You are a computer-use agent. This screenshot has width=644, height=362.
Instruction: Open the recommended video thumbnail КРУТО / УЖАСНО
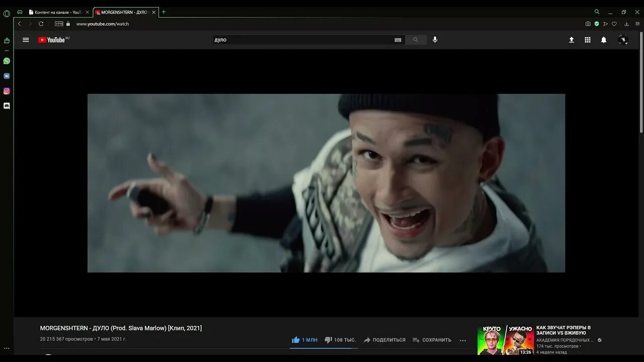coord(506,340)
